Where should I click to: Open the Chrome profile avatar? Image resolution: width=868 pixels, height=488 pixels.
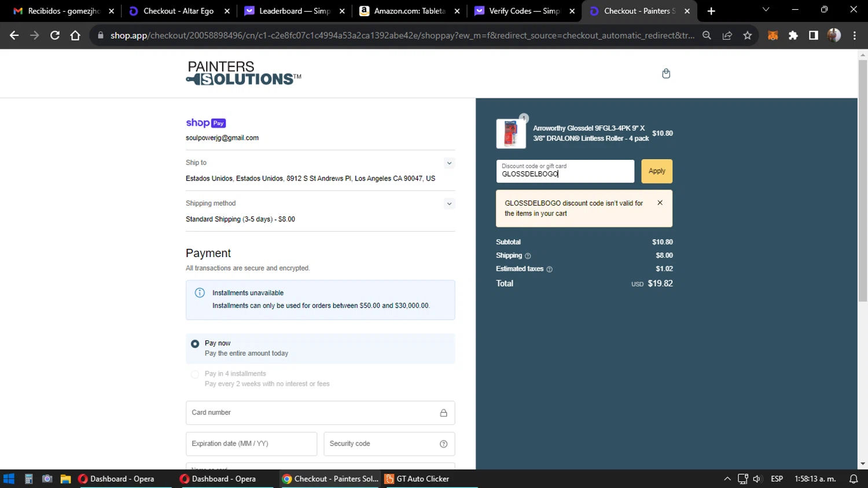coord(834,35)
